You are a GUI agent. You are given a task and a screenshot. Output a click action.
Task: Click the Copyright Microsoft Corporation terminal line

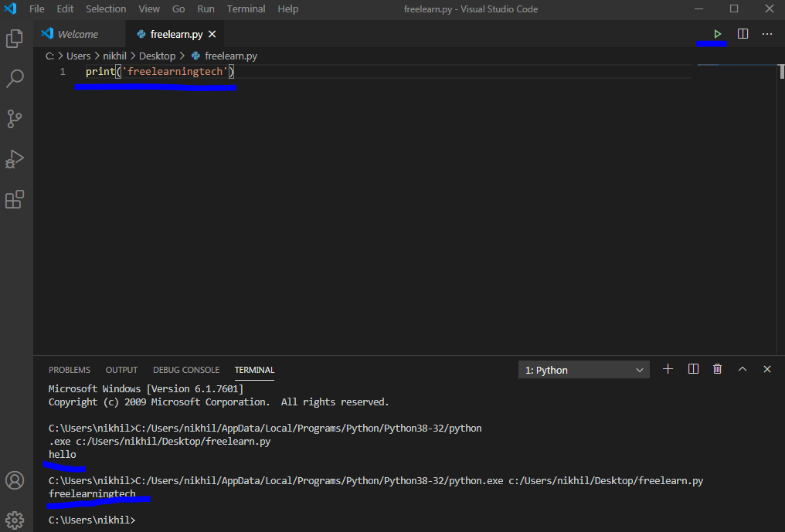coord(219,402)
